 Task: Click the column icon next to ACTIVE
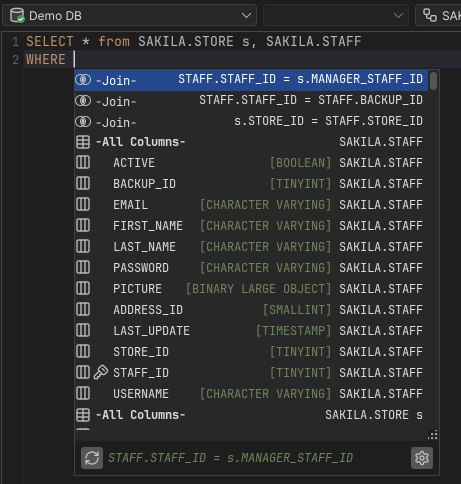(x=83, y=163)
